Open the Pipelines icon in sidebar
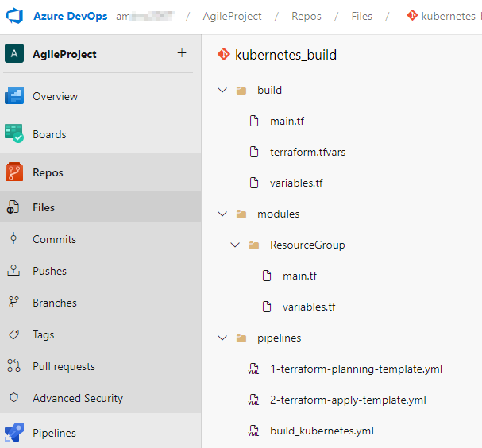 (14, 433)
